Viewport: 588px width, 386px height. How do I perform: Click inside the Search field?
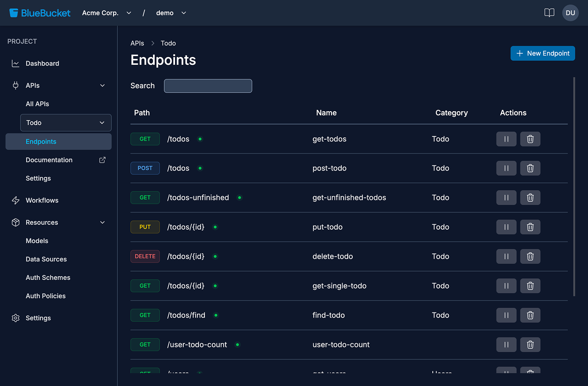[208, 86]
